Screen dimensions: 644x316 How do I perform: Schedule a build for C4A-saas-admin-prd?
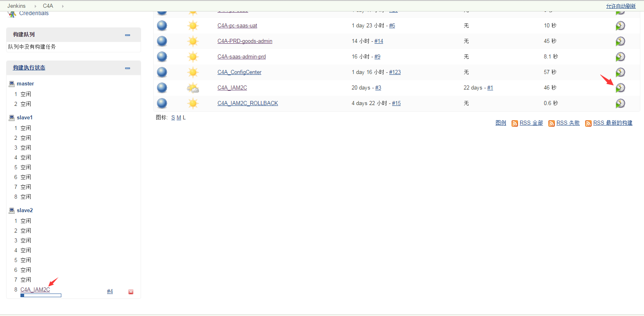620,57
